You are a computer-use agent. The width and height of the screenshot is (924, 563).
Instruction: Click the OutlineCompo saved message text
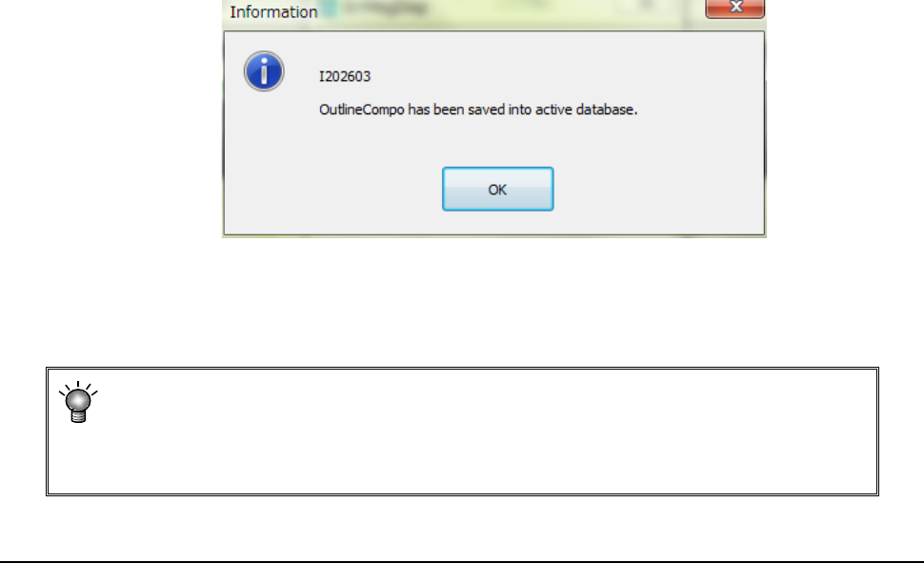pos(478,110)
